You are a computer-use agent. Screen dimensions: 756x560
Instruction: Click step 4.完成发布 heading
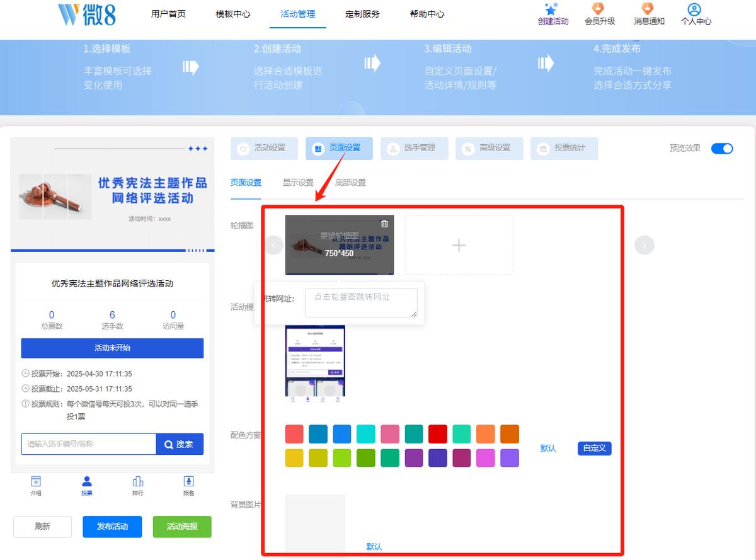(x=617, y=49)
